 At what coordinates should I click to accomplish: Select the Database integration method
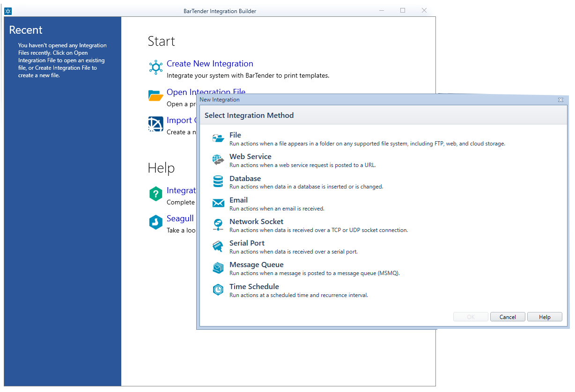point(245,179)
